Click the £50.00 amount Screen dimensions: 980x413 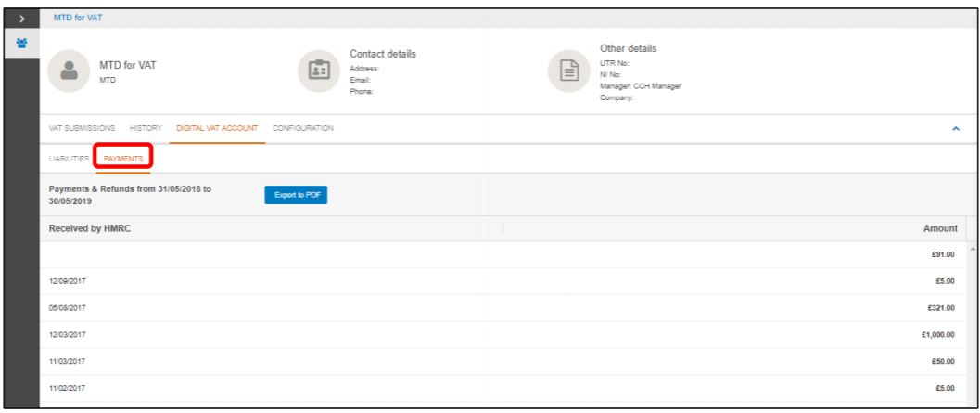(943, 362)
